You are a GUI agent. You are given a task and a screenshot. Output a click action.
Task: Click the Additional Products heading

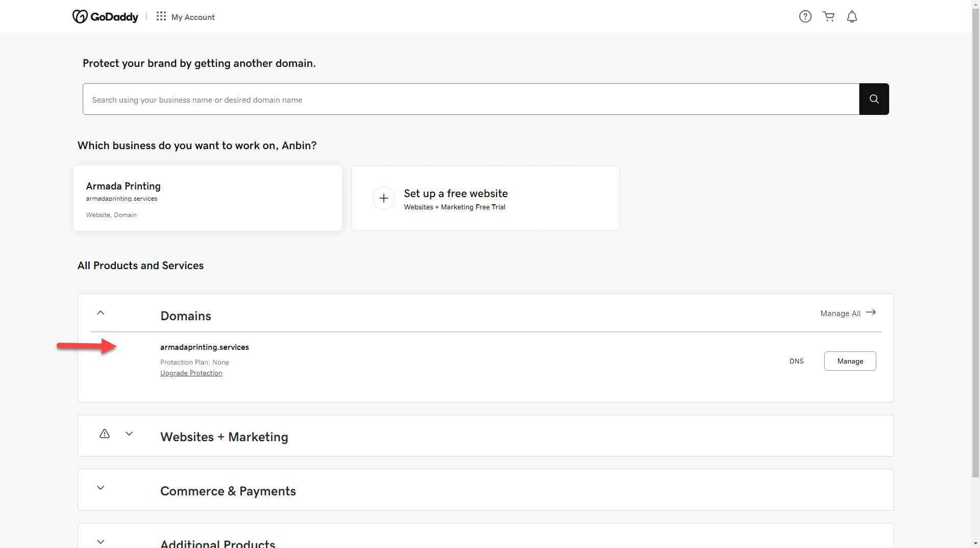(x=218, y=543)
